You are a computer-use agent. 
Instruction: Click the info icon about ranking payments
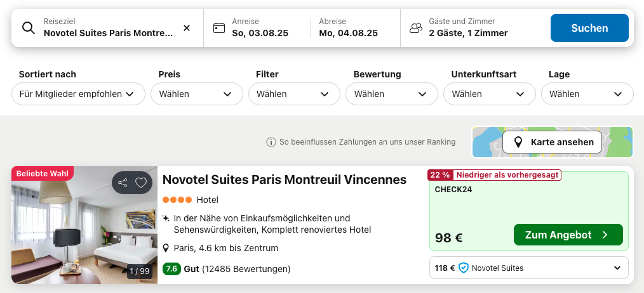coord(271,143)
